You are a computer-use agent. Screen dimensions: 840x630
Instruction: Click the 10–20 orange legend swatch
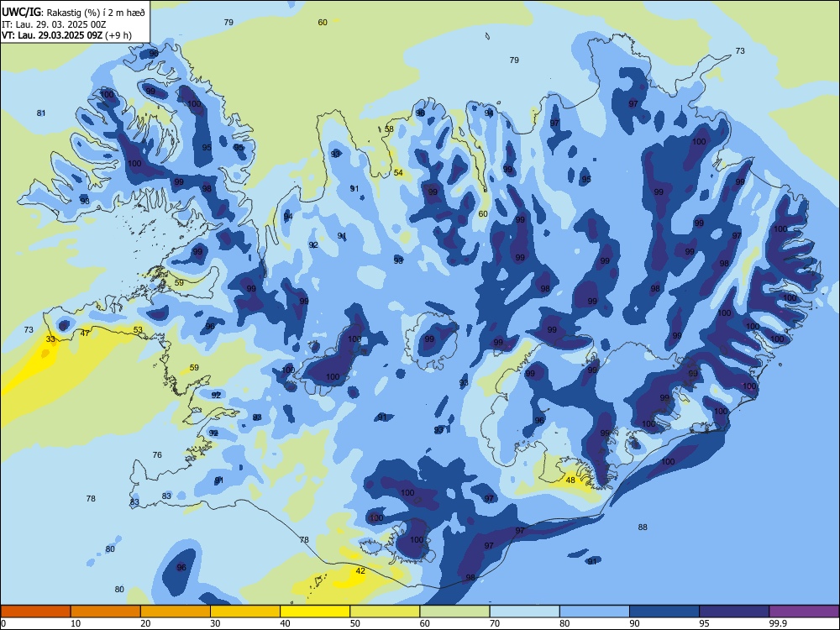coord(106,612)
